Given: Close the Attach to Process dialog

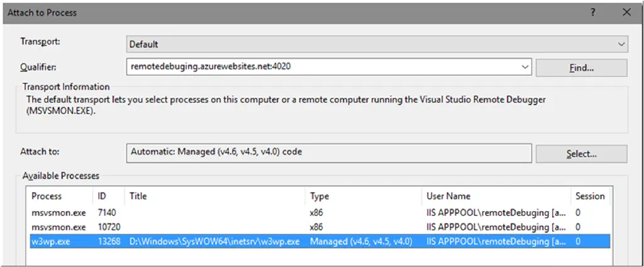Looking at the screenshot, I should 626,12.
